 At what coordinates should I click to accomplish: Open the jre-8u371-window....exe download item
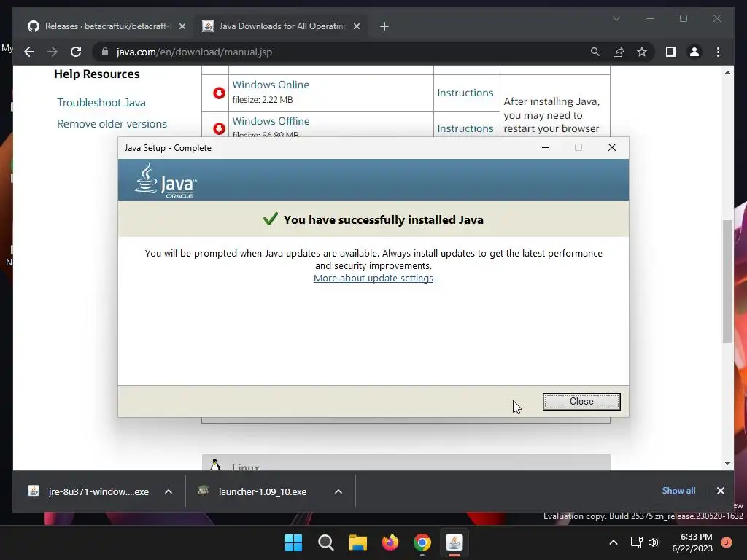click(89, 491)
